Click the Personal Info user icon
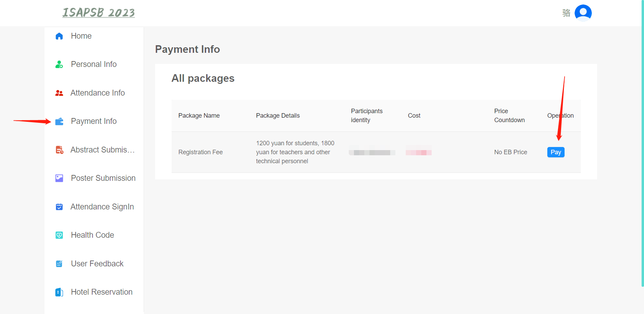This screenshot has width=644, height=314. click(x=59, y=65)
